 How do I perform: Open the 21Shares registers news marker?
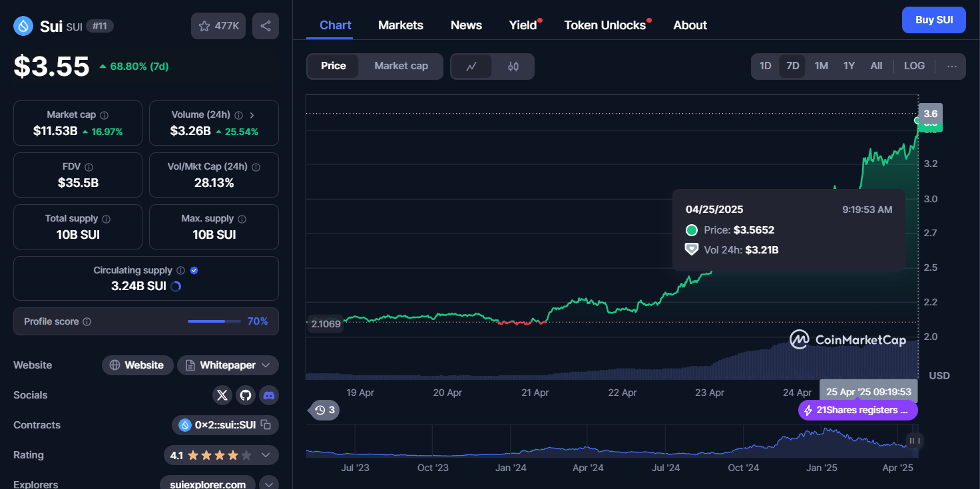pos(857,410)
